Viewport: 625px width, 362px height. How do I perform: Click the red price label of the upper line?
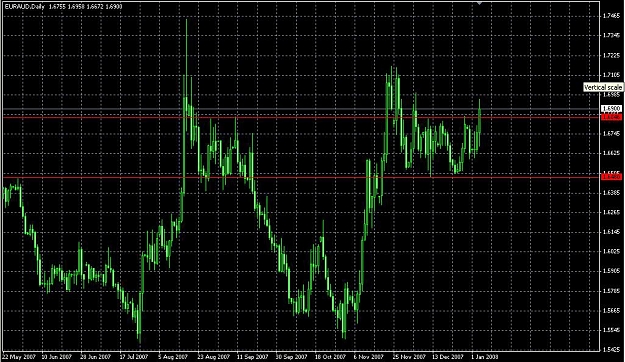click(x=611, y=117)
